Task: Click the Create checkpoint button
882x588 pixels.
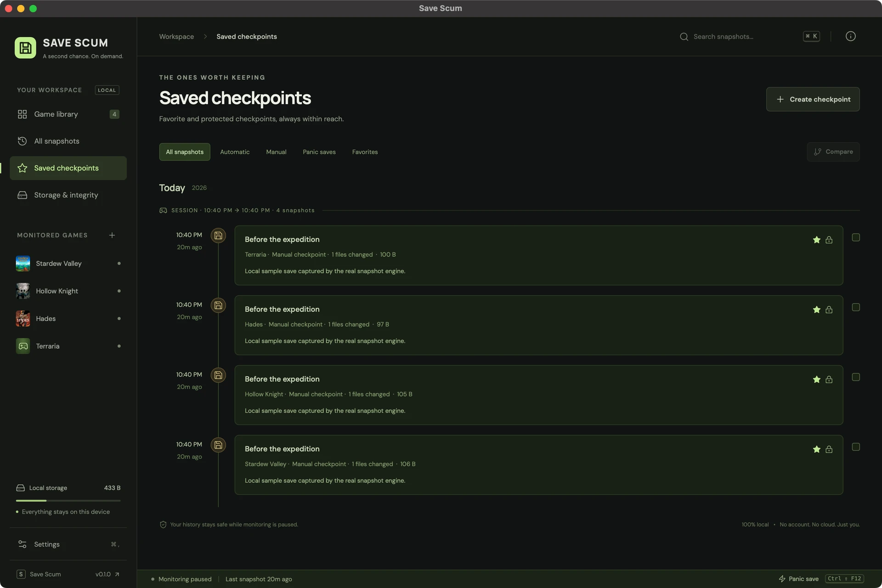Action: [813, 99]
